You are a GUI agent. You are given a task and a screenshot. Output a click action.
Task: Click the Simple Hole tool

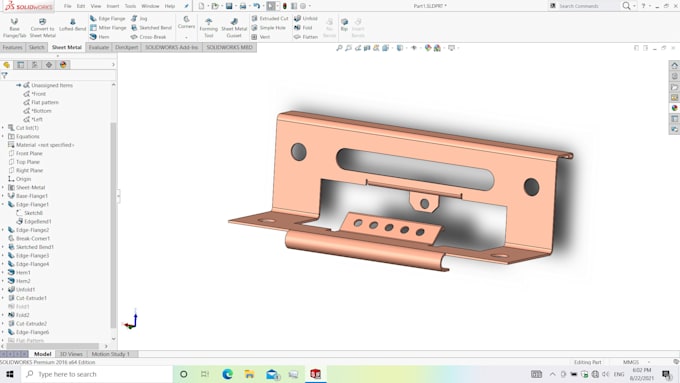[x=268, y=27]
